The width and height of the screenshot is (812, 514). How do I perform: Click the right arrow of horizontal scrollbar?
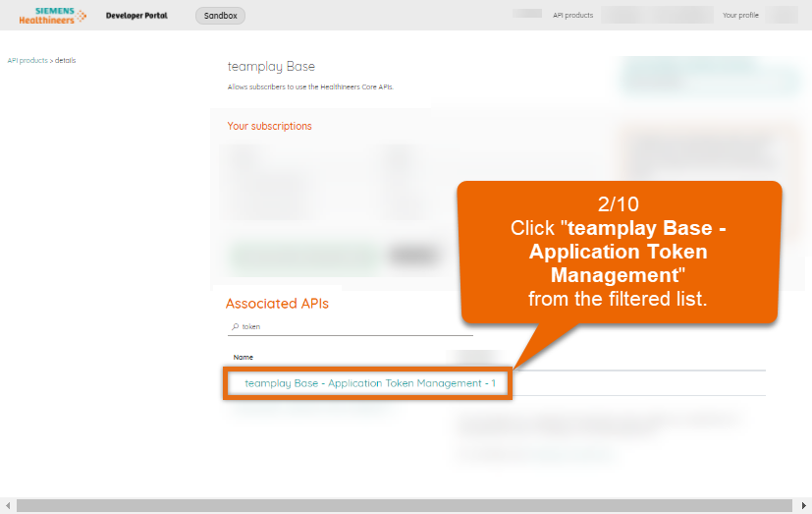coord(805,506)
